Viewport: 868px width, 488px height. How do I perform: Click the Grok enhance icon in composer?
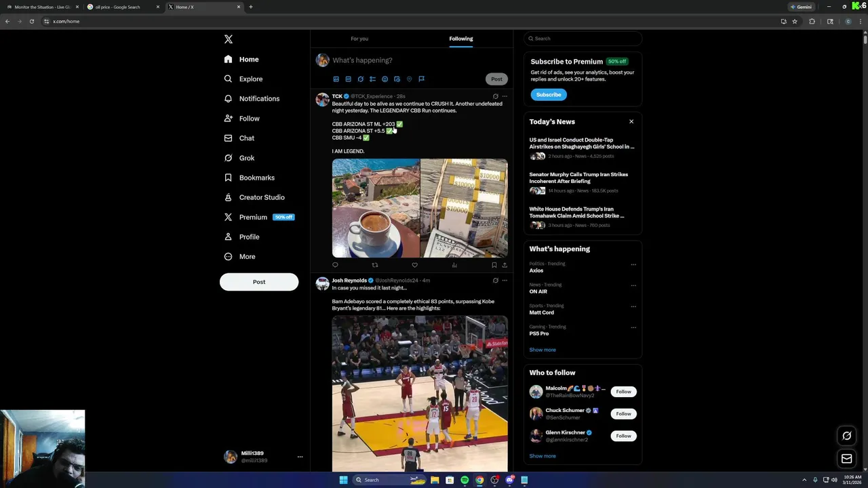click(360, 79)
